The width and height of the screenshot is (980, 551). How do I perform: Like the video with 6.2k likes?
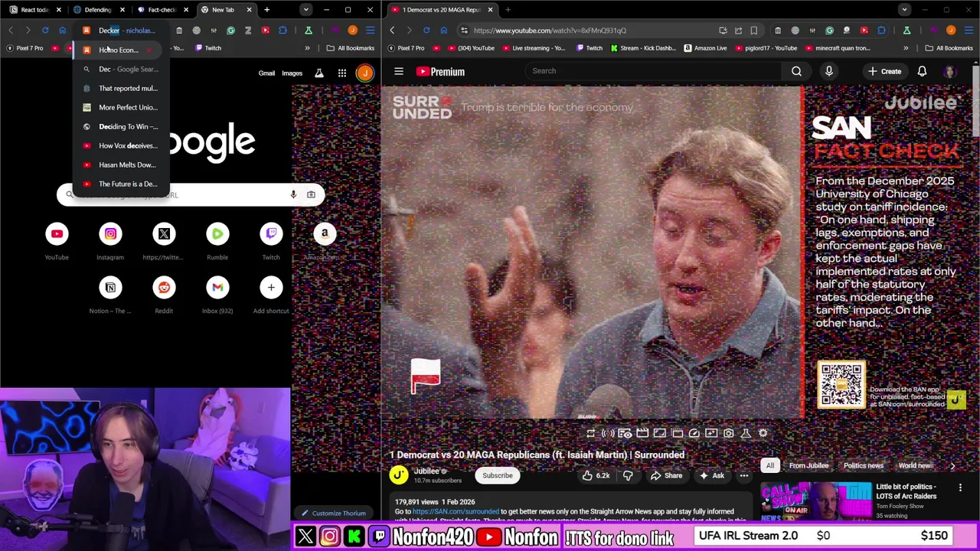[595, 475]
